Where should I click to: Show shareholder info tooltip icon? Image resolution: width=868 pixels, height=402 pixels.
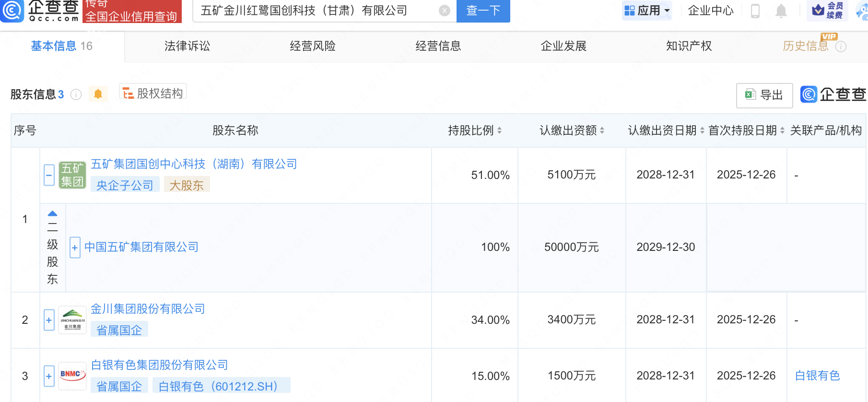pyautogui.click(x=76, y=95)
